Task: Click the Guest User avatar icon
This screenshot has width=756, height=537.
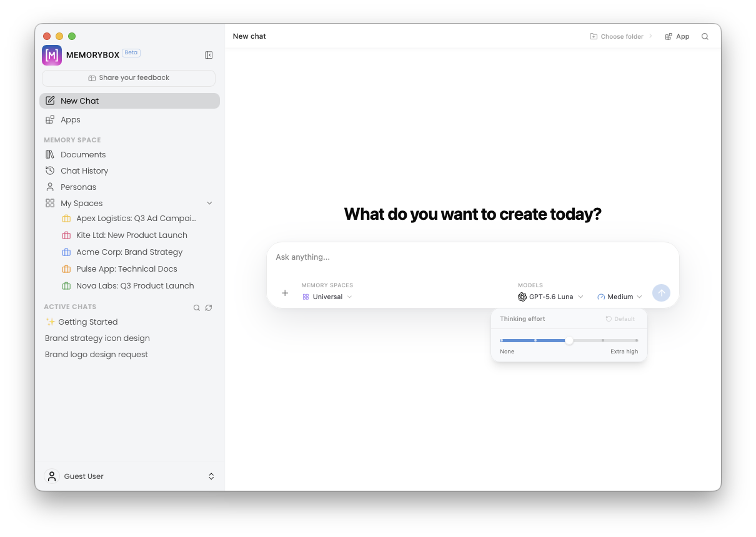Action: (x=52, y=476)
